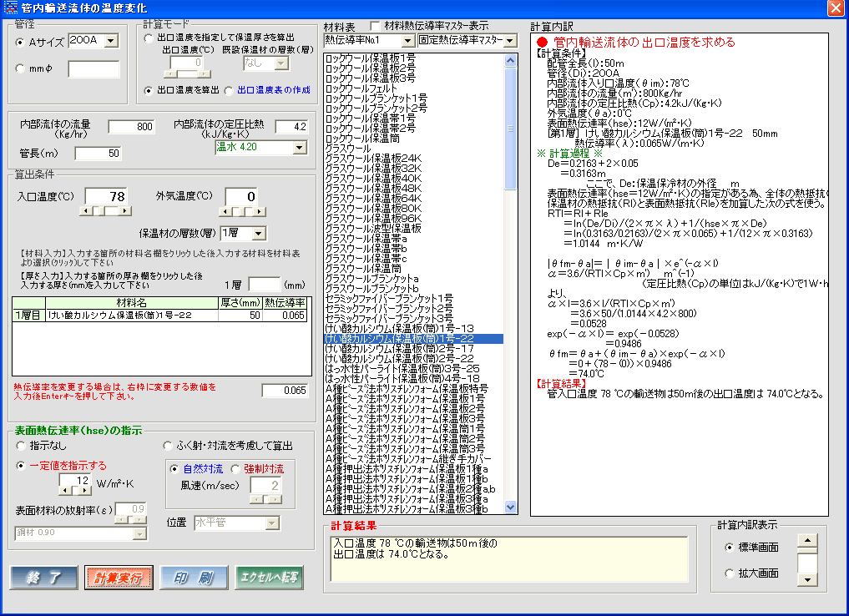This screenshot has height=616, width=849.
Task: Select 指示なし for surface heat transfer
Action: tap(21, 446)
